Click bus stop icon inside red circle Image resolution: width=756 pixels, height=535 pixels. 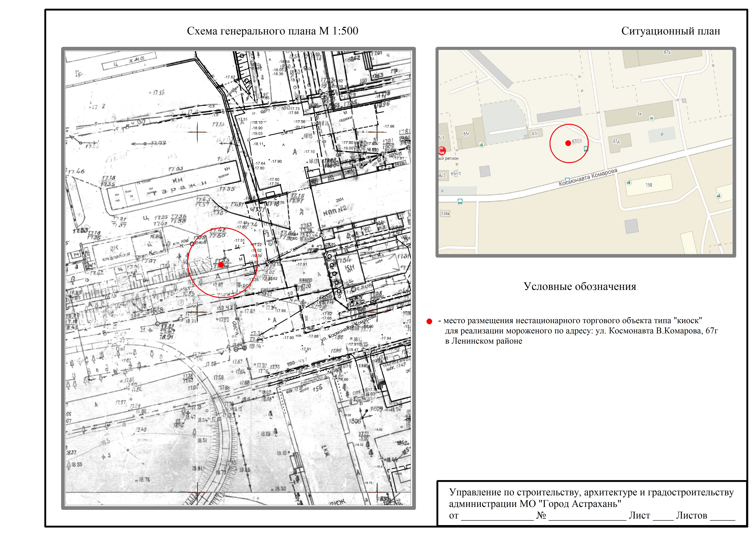(586, 149)
